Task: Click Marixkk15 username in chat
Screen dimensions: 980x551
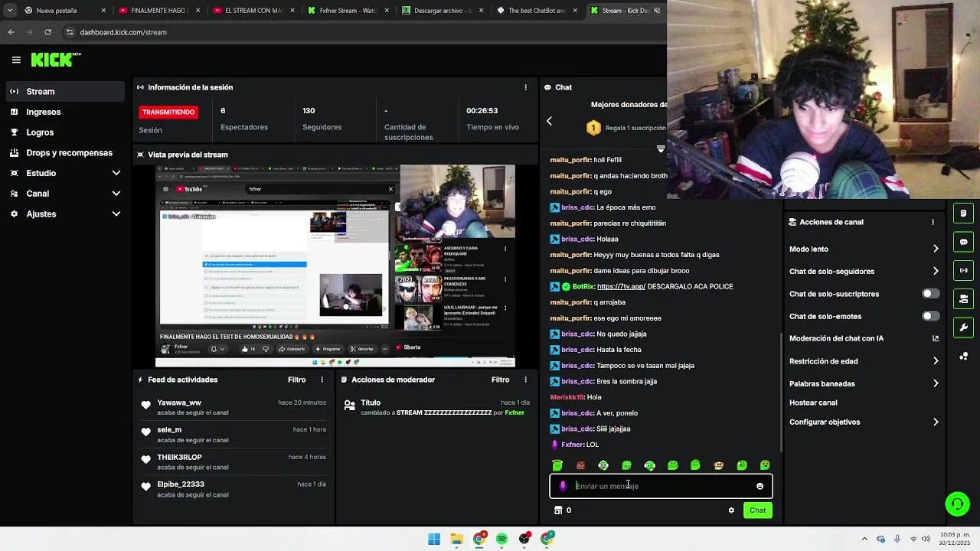Action: pos(567,397)
